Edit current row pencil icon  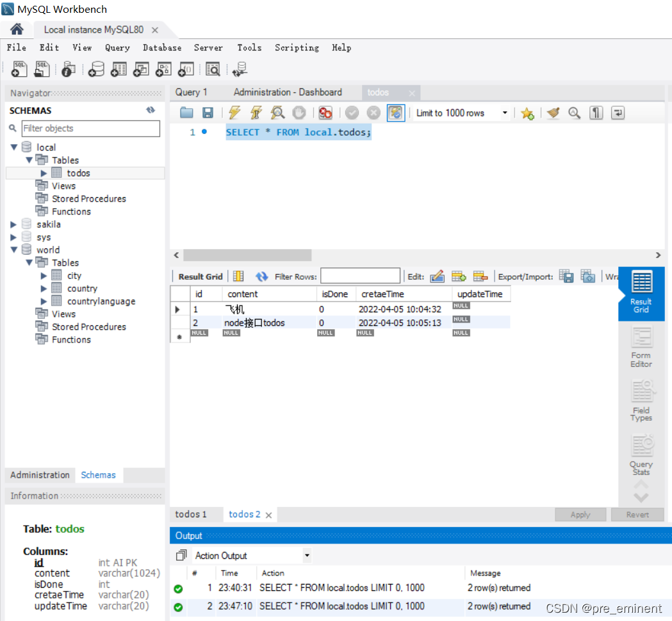point(437,277)
